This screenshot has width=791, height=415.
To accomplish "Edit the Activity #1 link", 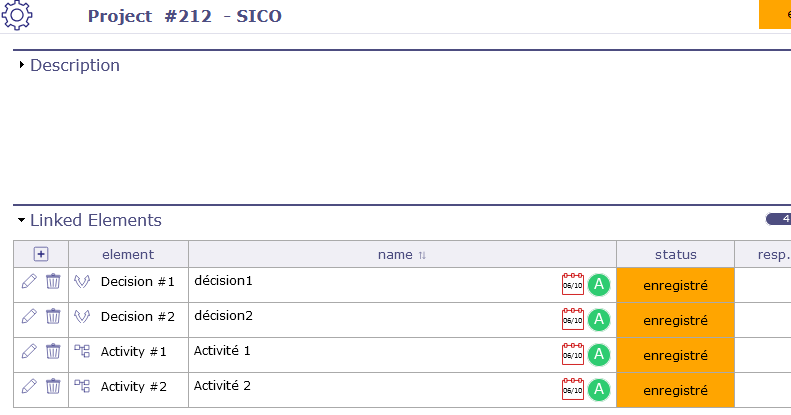I will (29, 352).
